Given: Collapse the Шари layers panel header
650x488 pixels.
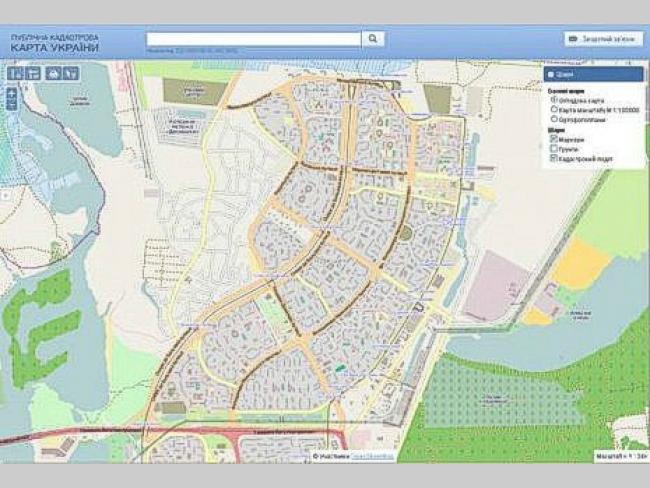Looking at the screenshot, I should 593,74.
